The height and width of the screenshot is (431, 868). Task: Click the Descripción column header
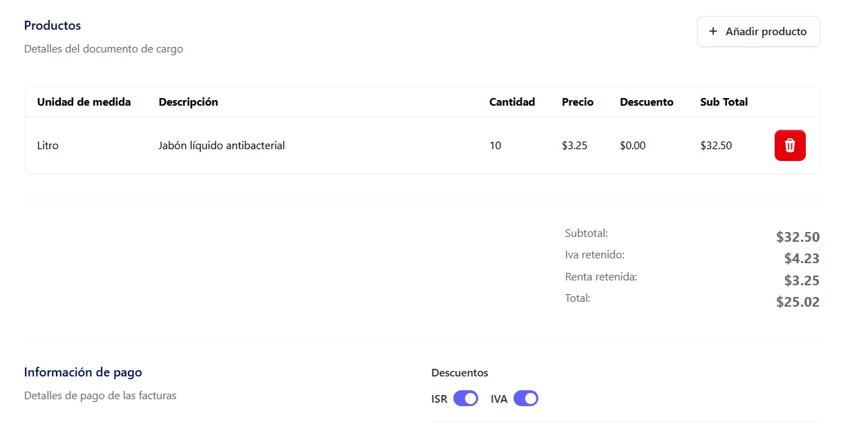pyautogui.click(x=188, y=102)
